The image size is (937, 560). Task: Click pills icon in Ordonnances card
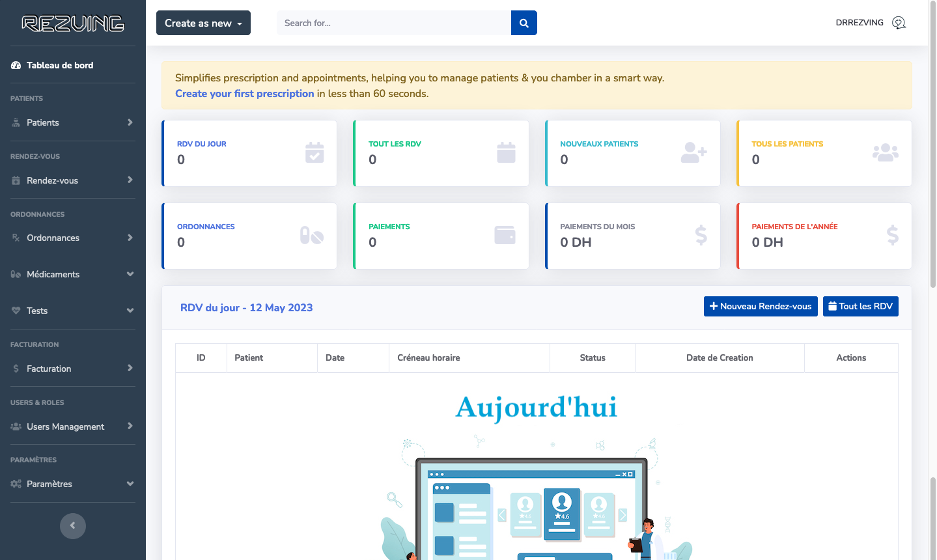(312, 235)
